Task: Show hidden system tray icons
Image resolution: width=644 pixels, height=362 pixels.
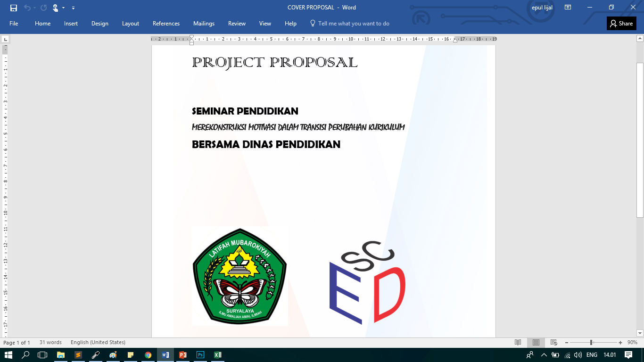Action: tap(544, 355)
